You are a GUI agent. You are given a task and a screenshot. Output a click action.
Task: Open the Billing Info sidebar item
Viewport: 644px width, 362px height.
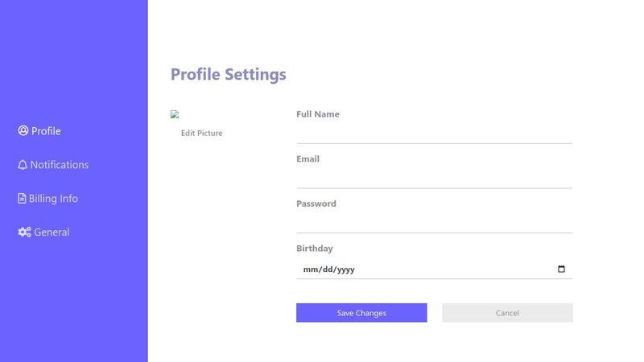[53, 199]
